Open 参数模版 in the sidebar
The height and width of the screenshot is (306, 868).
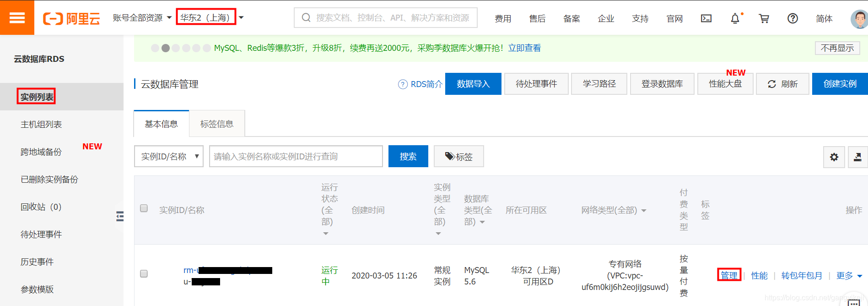click(x=37, y=290)
